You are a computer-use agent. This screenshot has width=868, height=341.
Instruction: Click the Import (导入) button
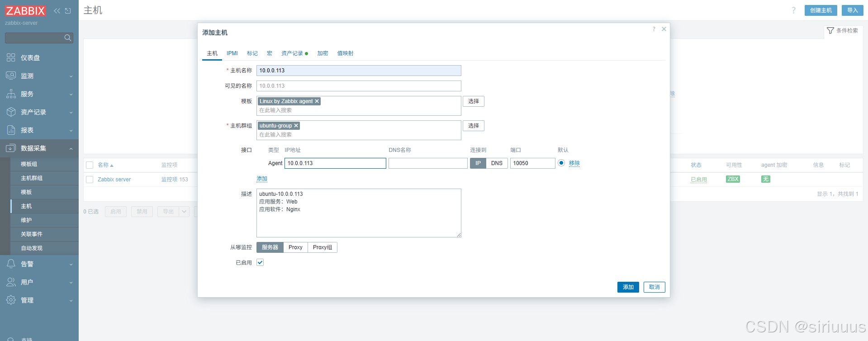pos(853,10)
